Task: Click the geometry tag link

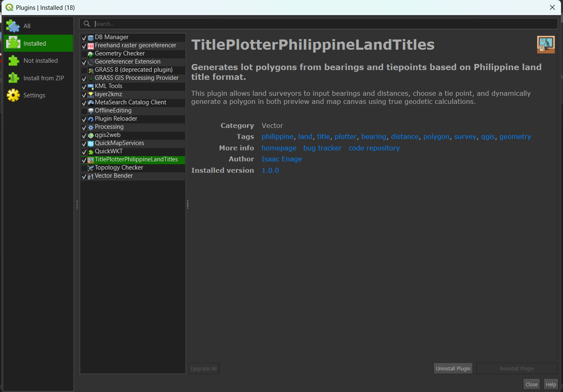Action: click(x=515, y=137)
